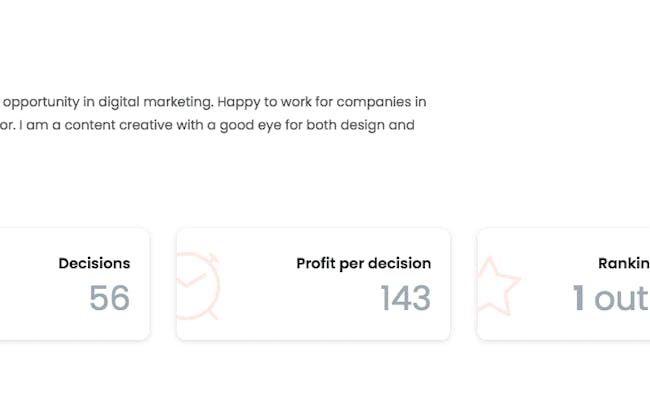Select the profit value 143
The image size is (650, 400).
405,298
